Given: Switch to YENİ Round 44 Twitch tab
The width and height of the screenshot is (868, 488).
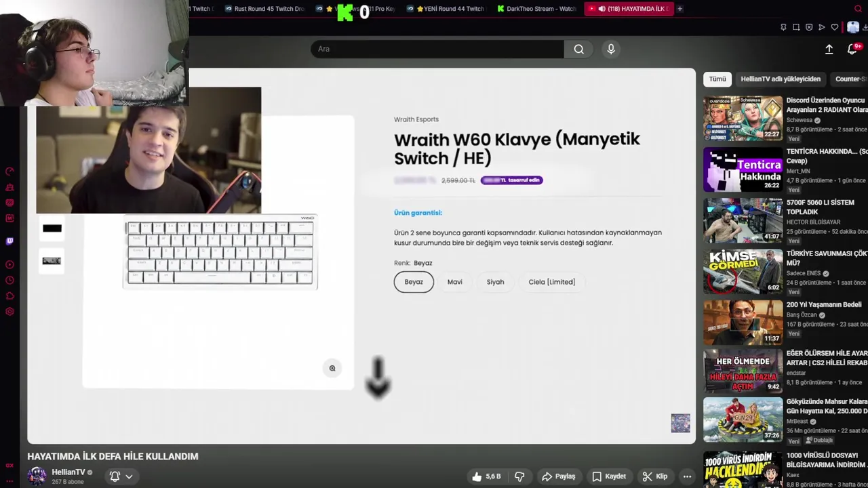Looking at the screenshot, I should click(x=446, y=9).
